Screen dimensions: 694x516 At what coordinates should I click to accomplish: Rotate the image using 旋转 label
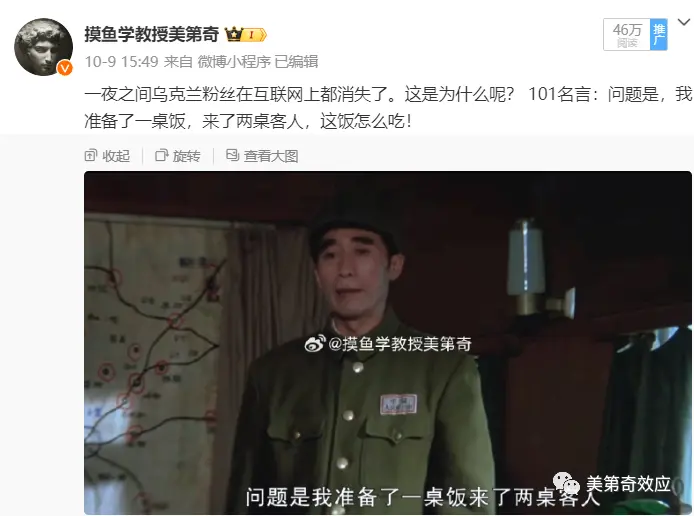point(186,156)
